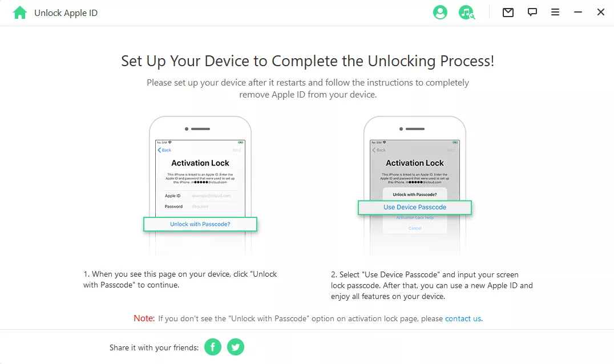
Task: Click the Password field in left phone
Action: [x=200, y=207]
